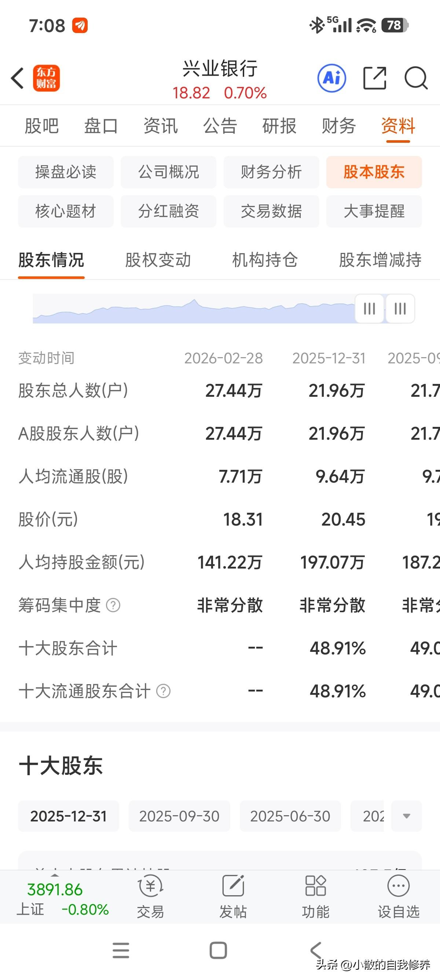Select the 2025-09-30 top-ten shareholders date
The image size is (440, 980).
point(179,816)
